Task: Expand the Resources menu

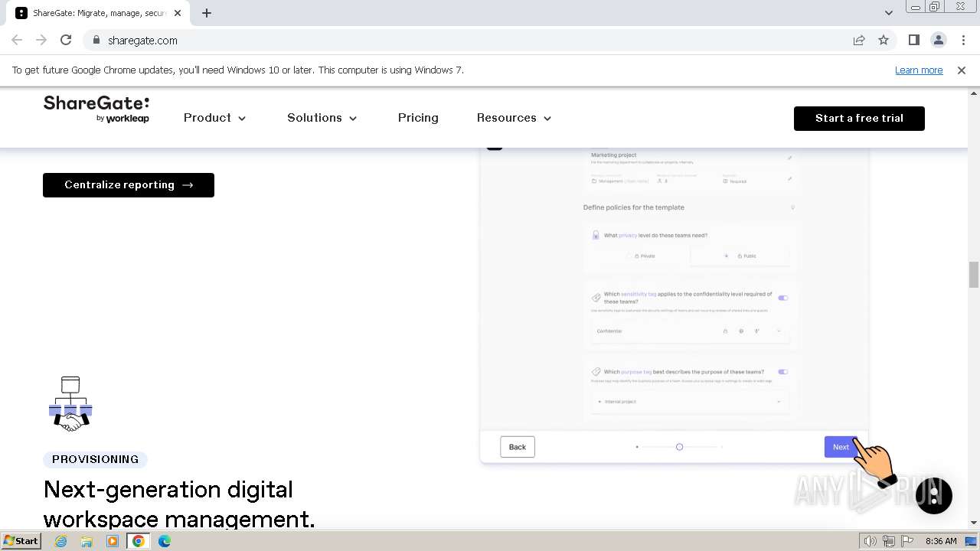Action: click(514, 118)
